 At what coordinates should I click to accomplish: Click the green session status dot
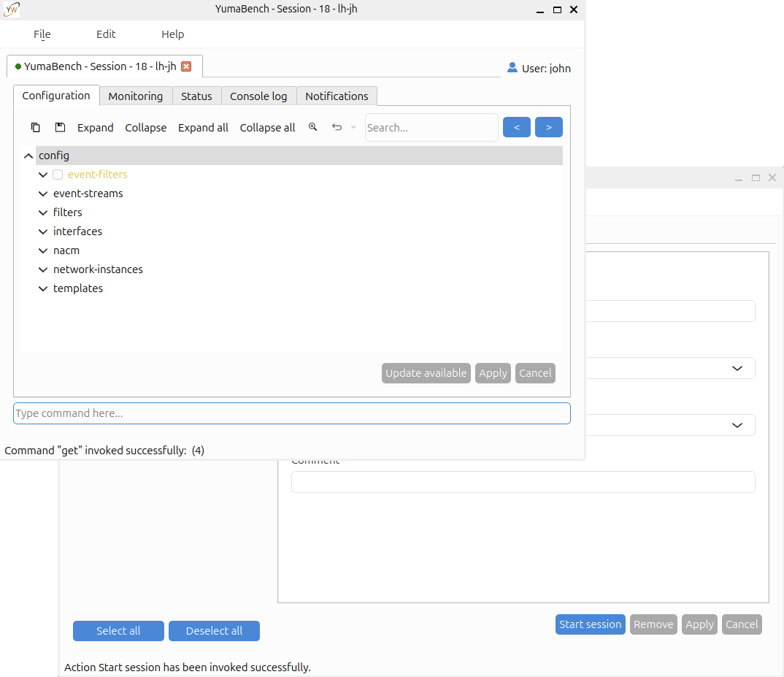(18, 66)
